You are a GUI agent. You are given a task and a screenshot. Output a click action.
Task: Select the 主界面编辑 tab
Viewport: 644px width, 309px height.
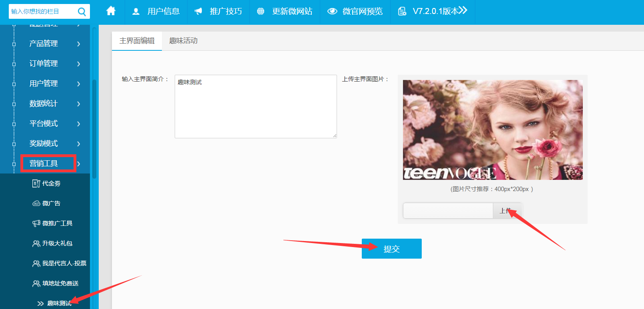coord(137,41)
